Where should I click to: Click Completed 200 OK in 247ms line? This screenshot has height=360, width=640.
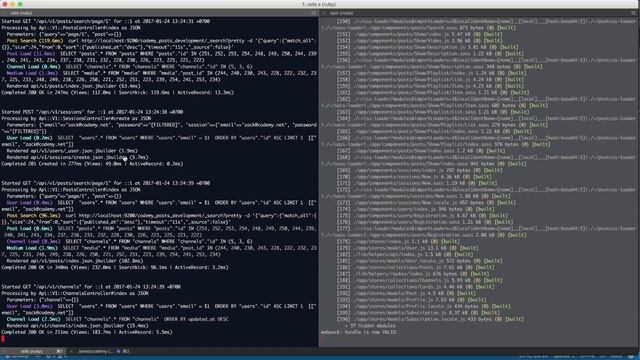point(118,93)
